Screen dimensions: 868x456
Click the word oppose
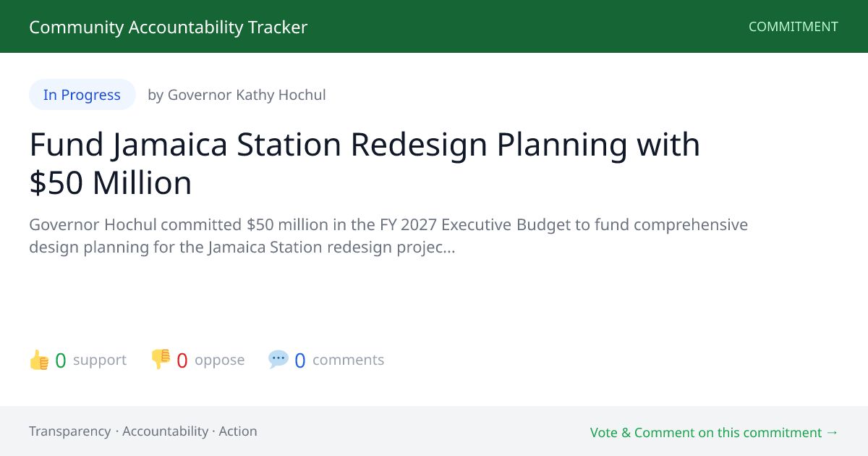tap(220, 360)
